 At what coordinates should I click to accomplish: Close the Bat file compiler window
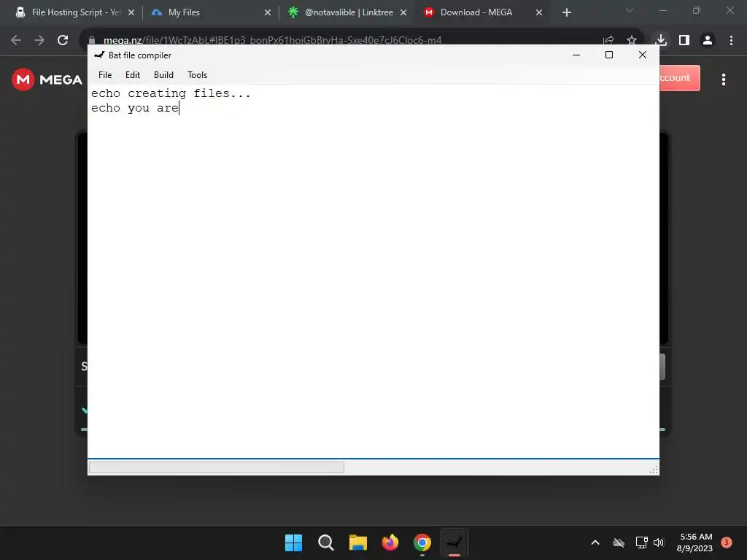pyautogui.click(x=642, y=55)
